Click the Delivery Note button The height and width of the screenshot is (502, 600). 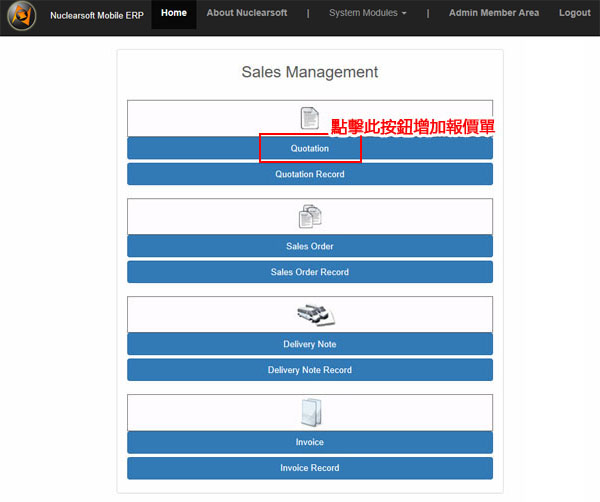[x=310, y=344]
